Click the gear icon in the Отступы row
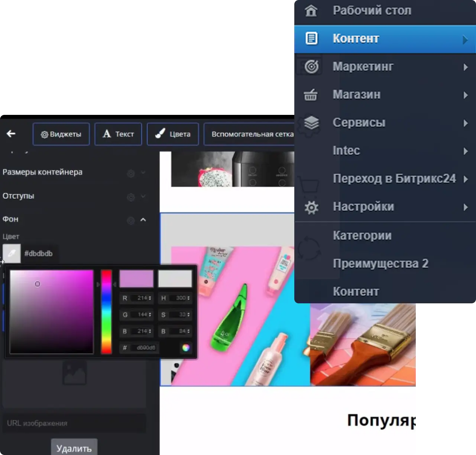The height and width of the screenshot is (455, 476). (130, 197)
